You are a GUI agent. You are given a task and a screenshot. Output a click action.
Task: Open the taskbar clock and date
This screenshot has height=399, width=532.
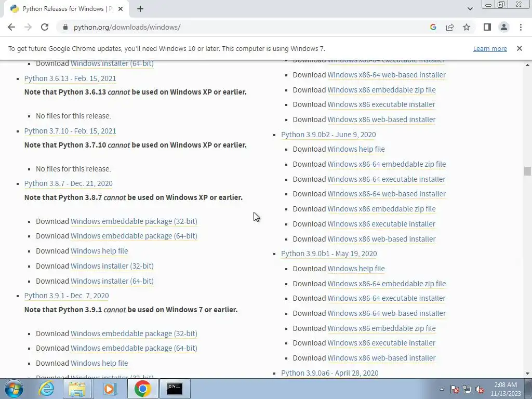(x=506, y=389)
